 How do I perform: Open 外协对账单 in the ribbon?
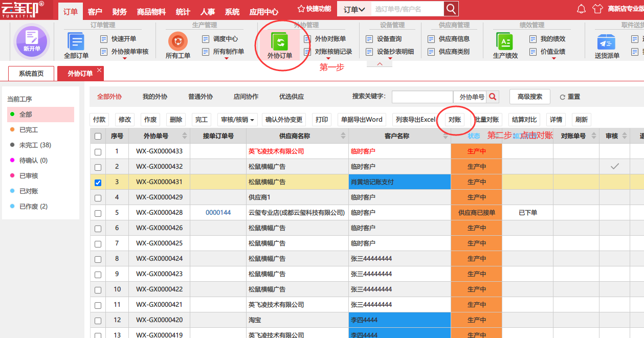pyautogui.click(x=325, y=39)
